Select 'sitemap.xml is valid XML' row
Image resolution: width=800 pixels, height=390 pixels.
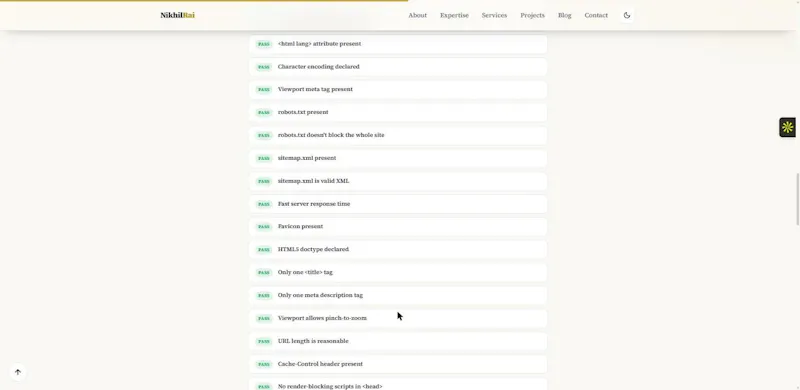[398, 181]
